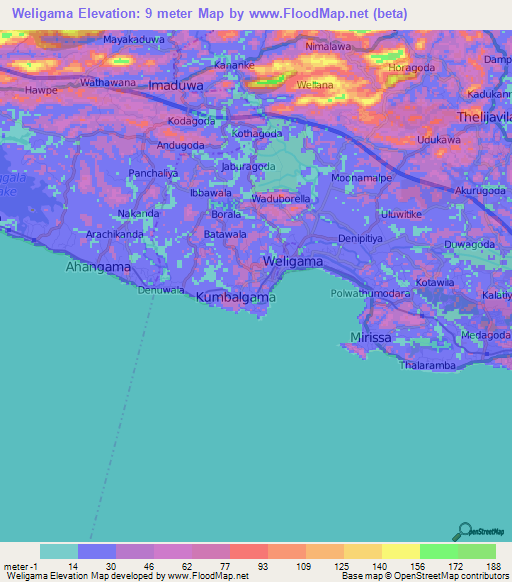Click the 'Kumbalgama' label
Screen dimensions: 512x582
tap(236, 297)
